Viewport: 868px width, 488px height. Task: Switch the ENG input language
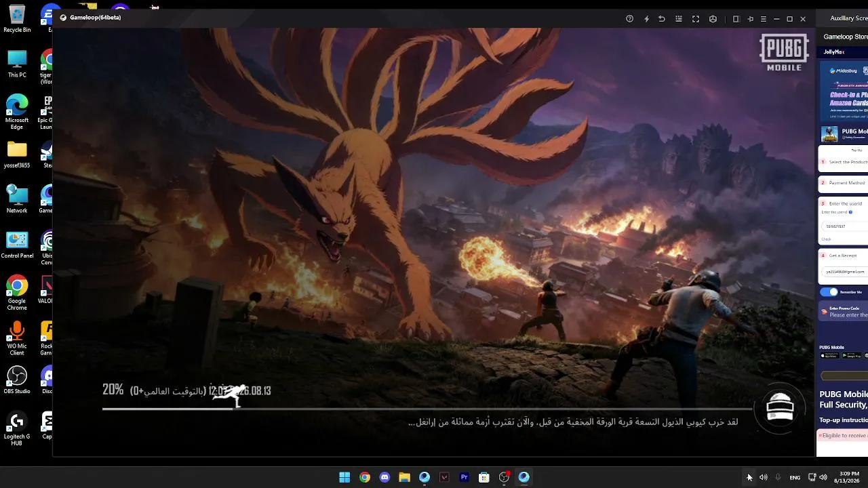pos(795,477)
